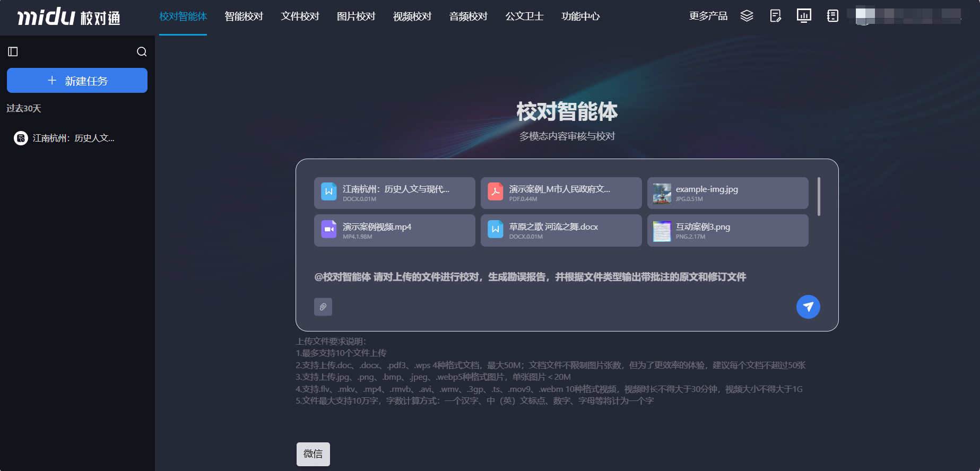Go to 音频校对 tab
980x471 pixels.
pyautogui.click(x=469, y=16)
